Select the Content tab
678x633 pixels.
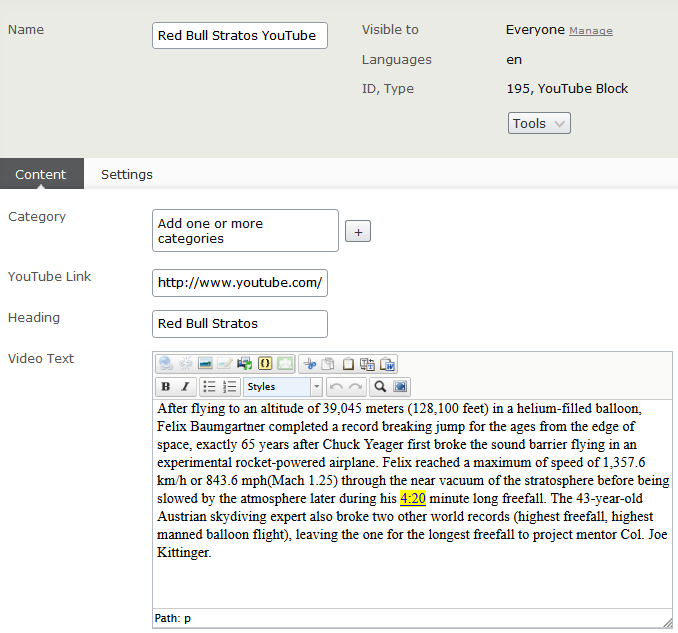point(41,174)
